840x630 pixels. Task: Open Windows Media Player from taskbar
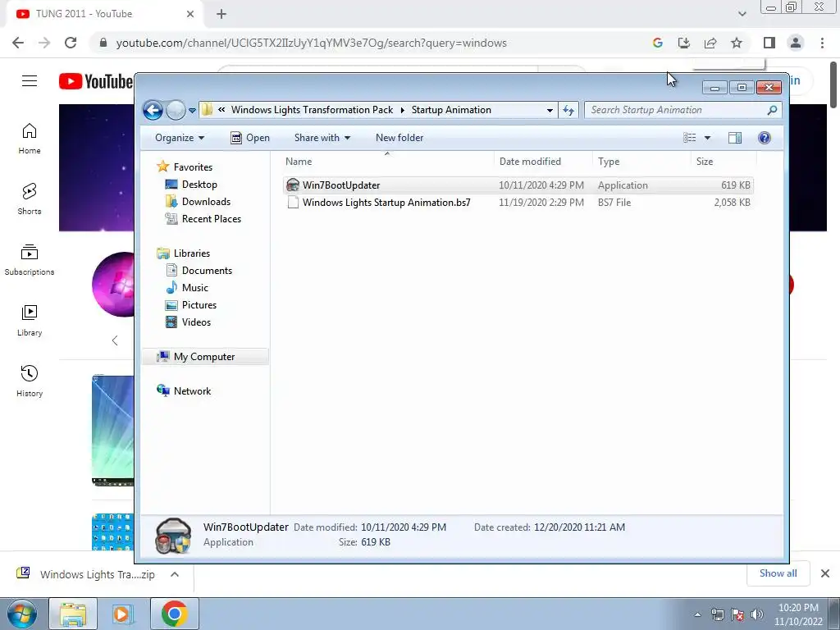tap(122, 614)
